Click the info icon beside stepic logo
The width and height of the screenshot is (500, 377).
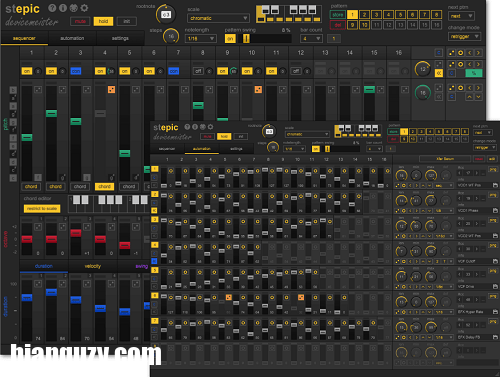(x=63, y=8)
